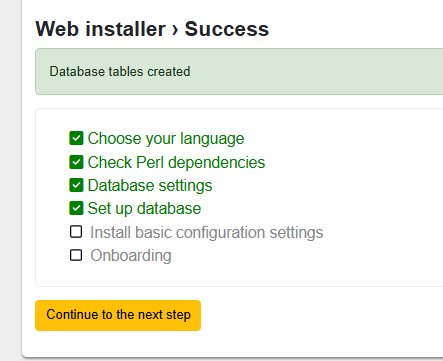Image resolution: width=443 pixels, height=361 pixels.
Task: Toggle the empty Onboarding checkbox
Action: [x=76, y=255]
